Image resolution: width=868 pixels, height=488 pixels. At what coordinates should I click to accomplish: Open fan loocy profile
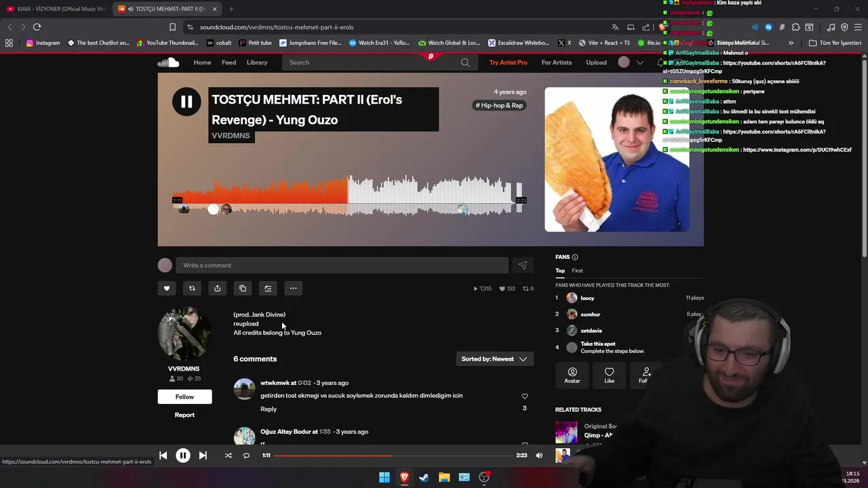[587, 298]
